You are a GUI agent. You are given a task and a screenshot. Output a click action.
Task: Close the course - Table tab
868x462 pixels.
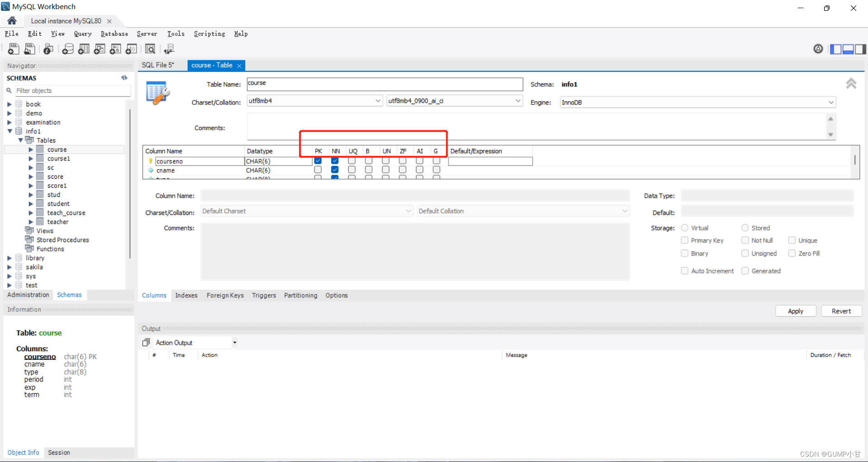[x=239, y=66]
